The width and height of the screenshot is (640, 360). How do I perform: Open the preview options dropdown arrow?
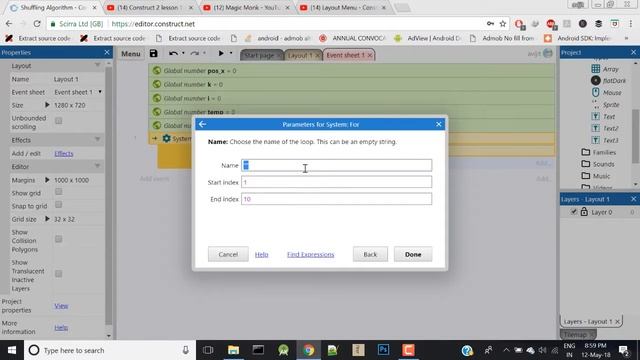(x=231, y=53)
